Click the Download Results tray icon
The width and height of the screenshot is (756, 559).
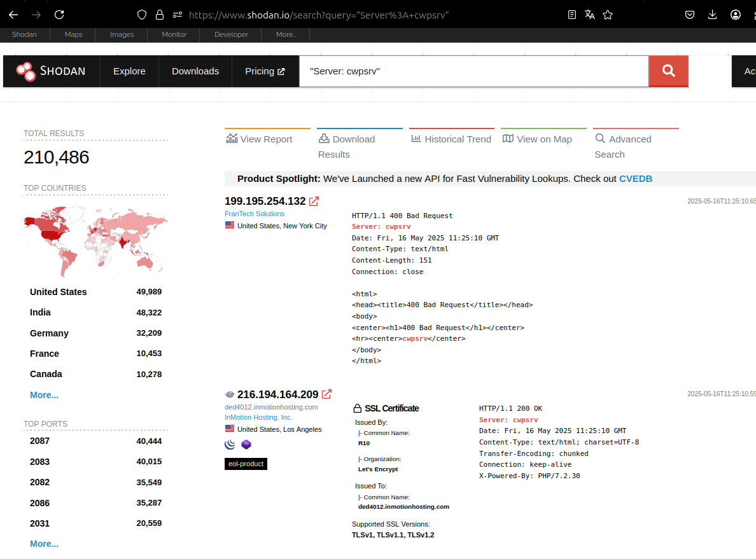click(324, 139)
